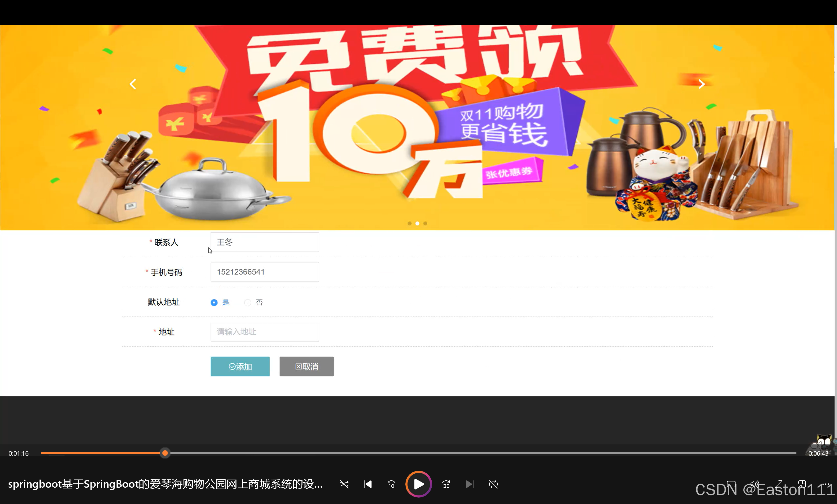Skip forward 30 seconds
This screenshot has height=504, width=837.
pyautogui.click(x=446, y=484)
